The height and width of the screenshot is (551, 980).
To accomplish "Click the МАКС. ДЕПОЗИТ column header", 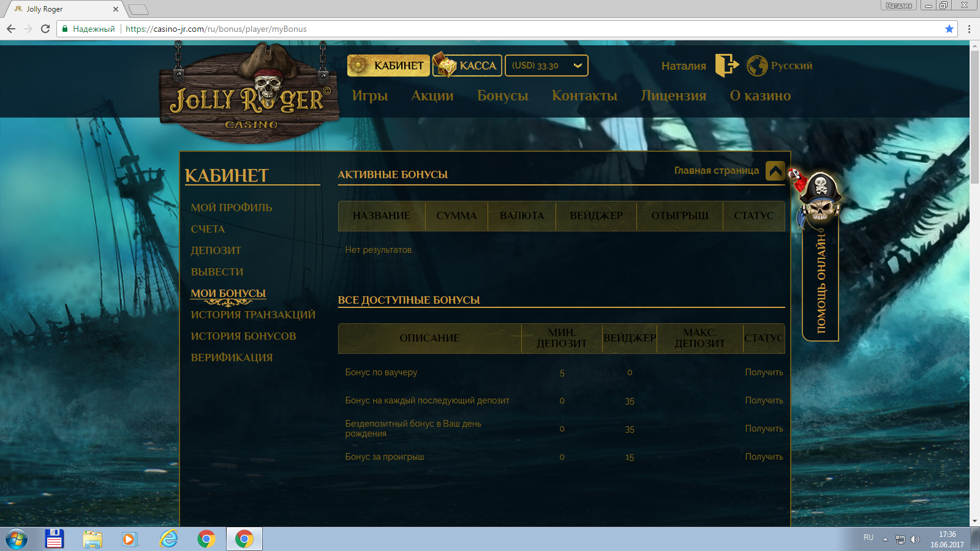I will coord(699,338).
